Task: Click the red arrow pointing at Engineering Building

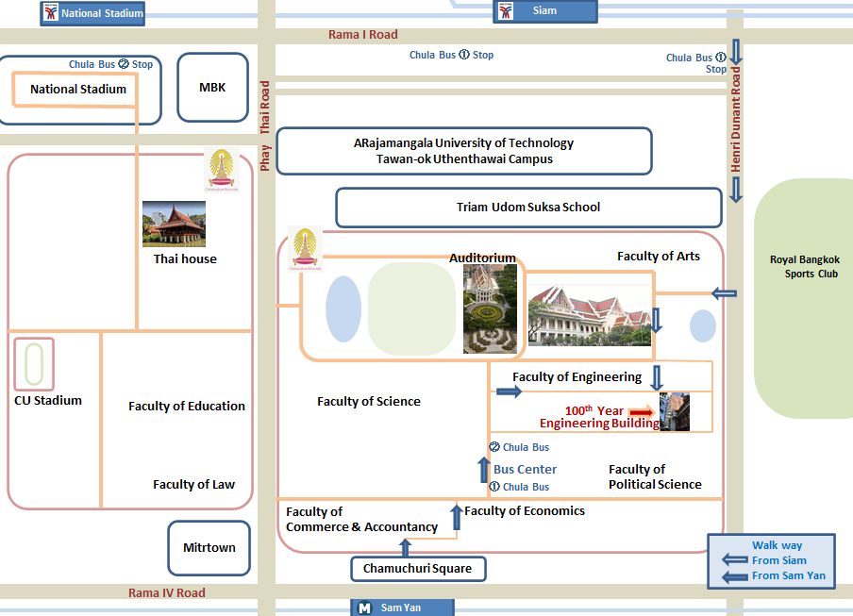Action: (x=642, y=412)
